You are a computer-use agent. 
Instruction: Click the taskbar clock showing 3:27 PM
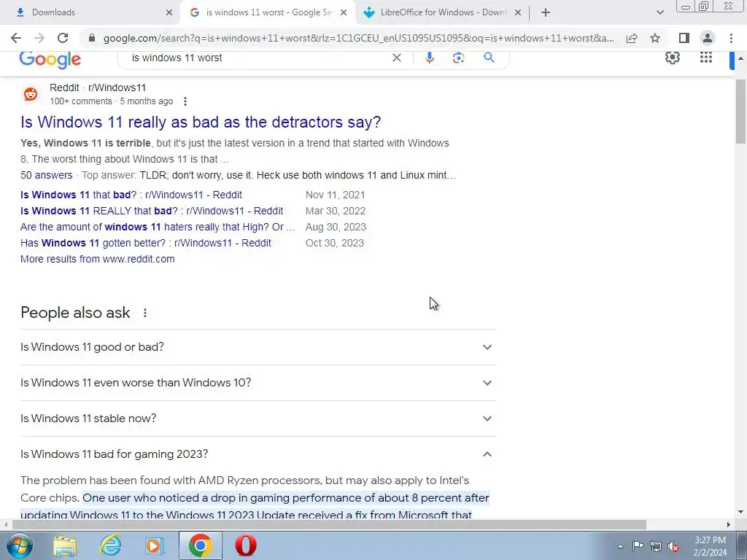(x=710, y=546)
